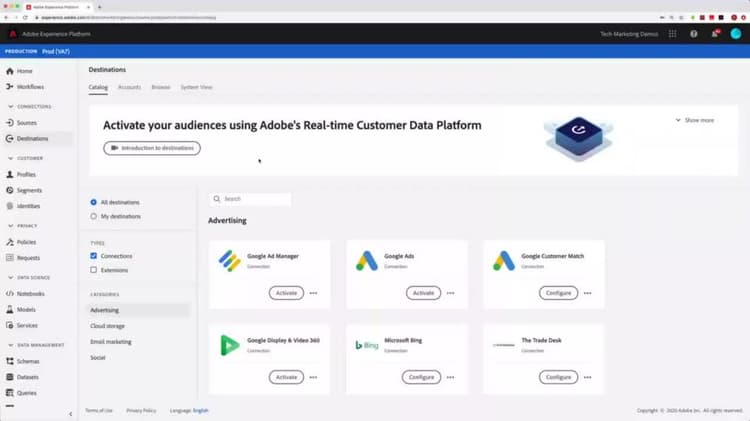Activate the Google Ads destination

click(x=423, y=293)
